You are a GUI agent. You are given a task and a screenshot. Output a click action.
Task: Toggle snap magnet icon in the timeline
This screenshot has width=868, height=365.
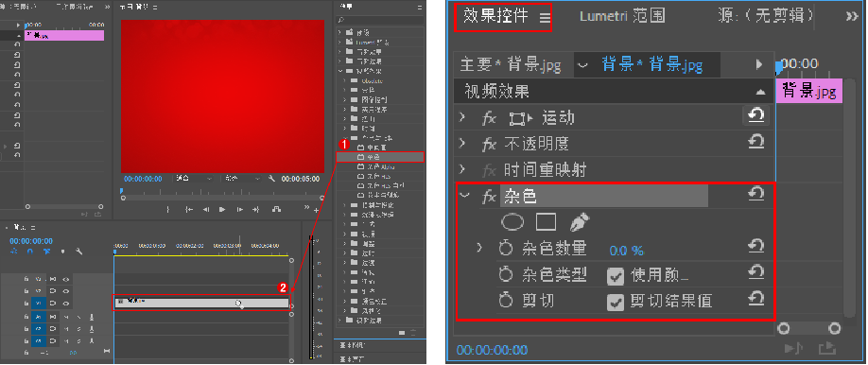click(30, 251)
